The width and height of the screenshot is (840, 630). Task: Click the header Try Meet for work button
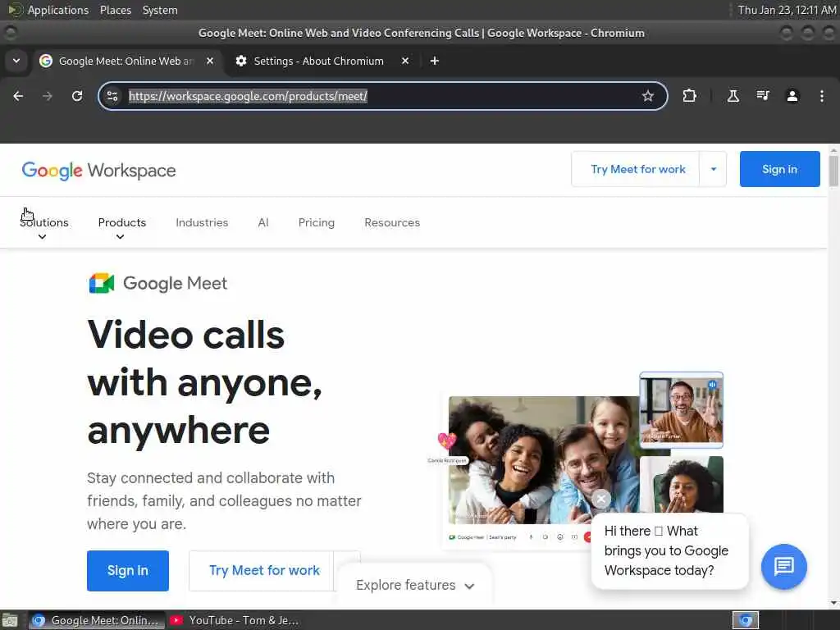pyautogui.click(x=637, y=169)
